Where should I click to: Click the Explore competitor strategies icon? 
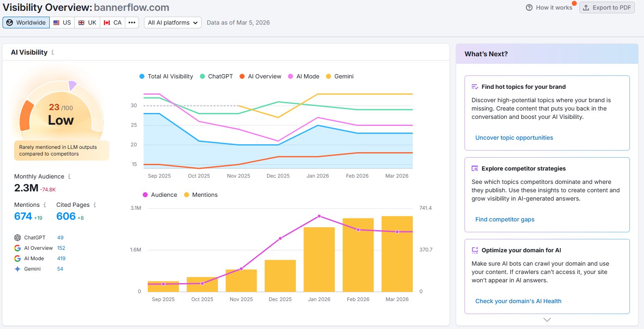click(475, 168)
